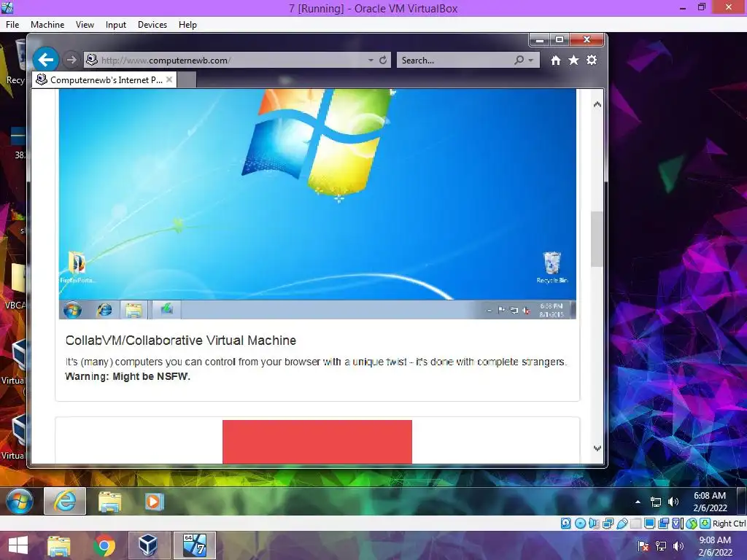Open VirtualBox Manager in host taskbar

coord(148,545)
